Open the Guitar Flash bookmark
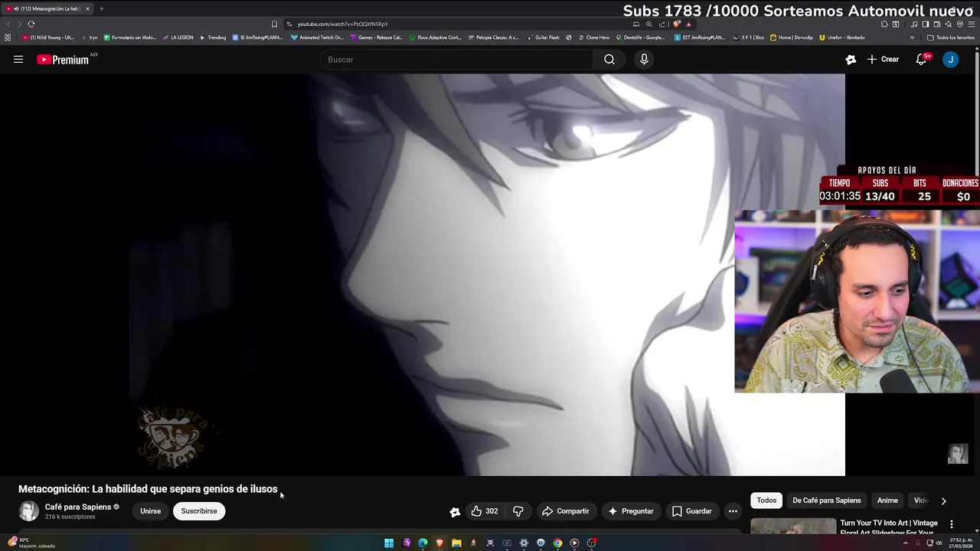Viewport: 980px width, 551px height. point(544,37)
